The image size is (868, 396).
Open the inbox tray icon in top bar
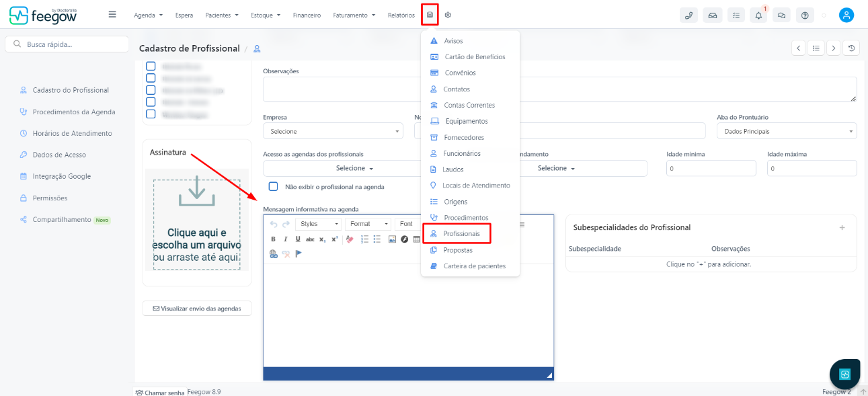click(712, 15)
